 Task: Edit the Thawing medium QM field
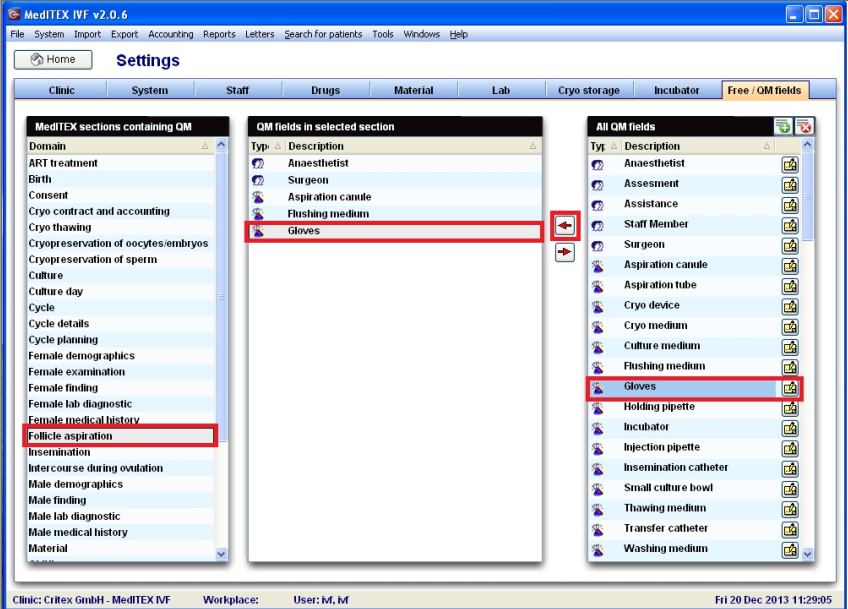pyautogui.click(x=790, y=509)
